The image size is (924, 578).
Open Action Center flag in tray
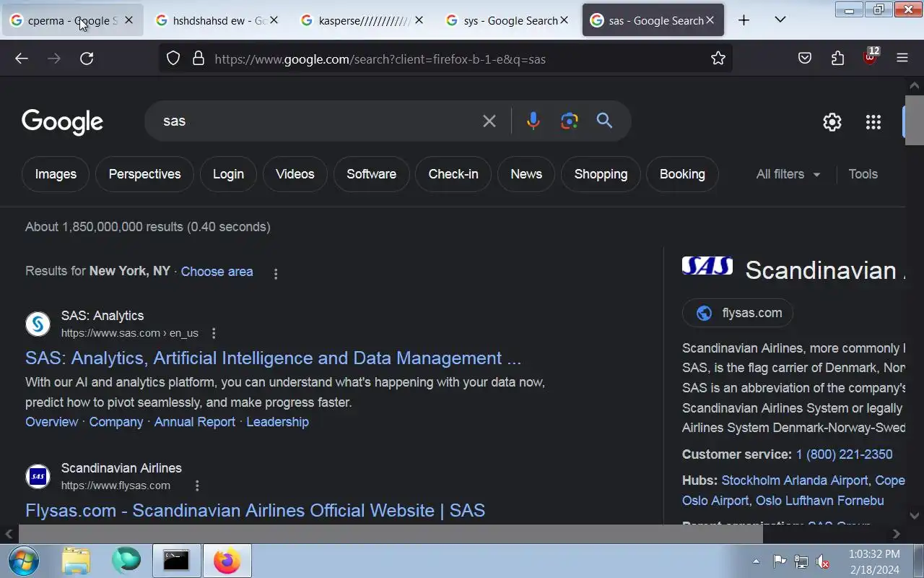[x=780, y=561]
